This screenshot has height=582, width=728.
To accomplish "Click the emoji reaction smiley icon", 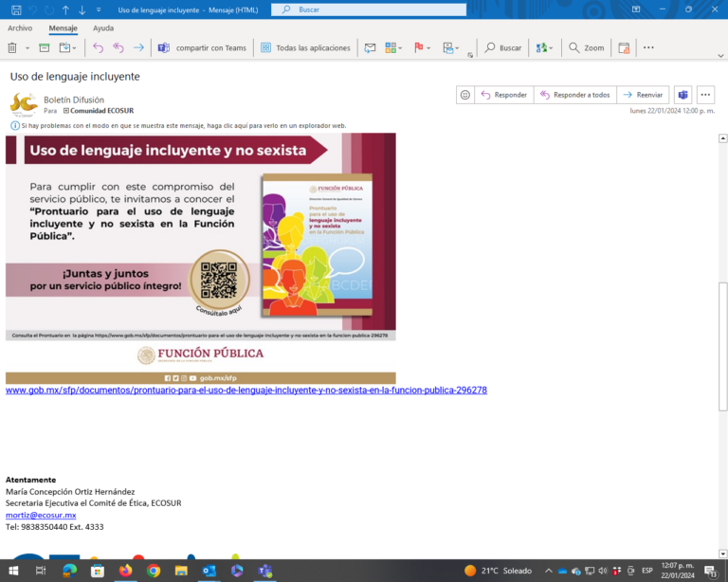I will [464, 95].
